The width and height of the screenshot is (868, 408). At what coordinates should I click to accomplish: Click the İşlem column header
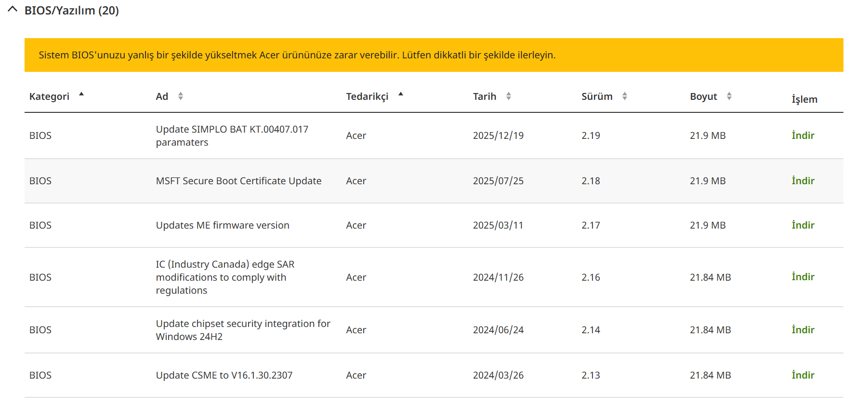[804, 99]
